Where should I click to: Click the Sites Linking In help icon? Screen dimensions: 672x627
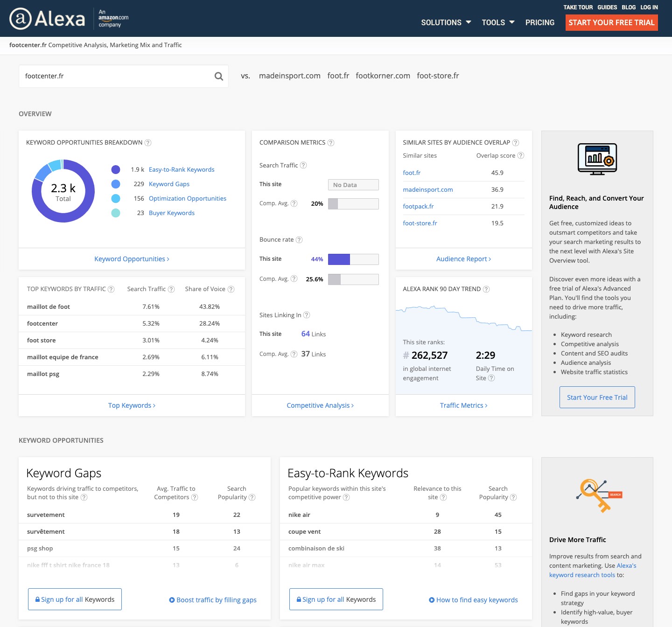pos(307,315)
